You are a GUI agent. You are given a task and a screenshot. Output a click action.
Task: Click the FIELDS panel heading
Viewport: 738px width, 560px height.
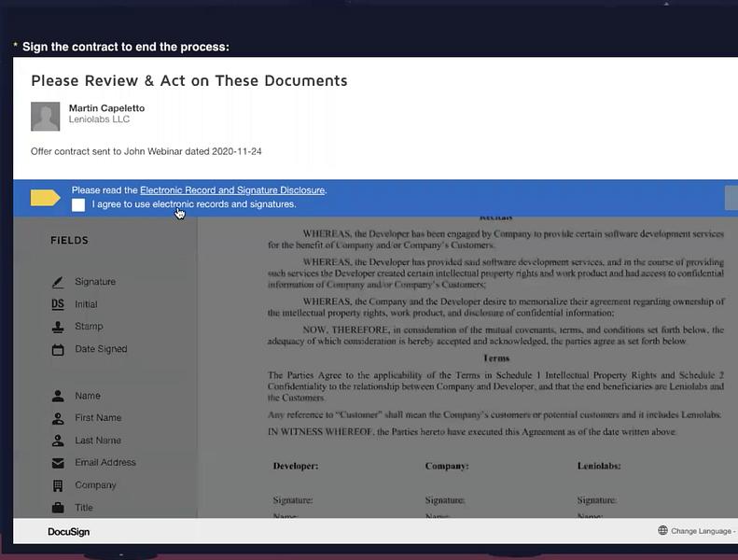coord(69,240)
